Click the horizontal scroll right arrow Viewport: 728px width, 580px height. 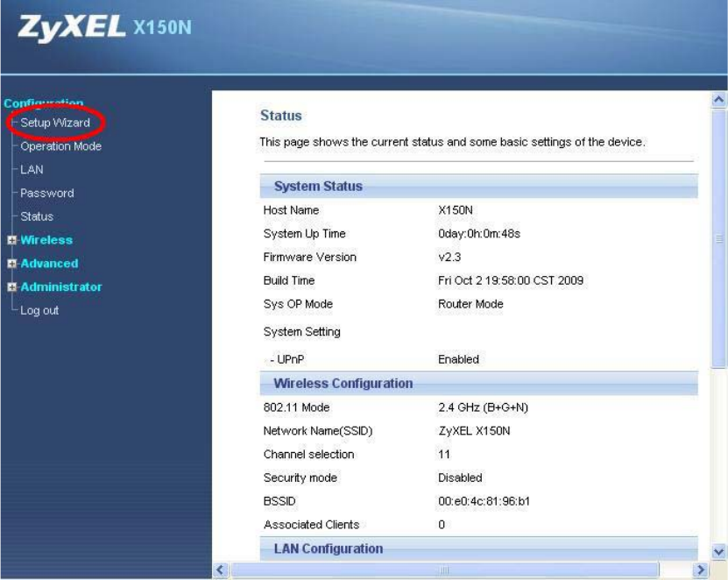point(700,569)
